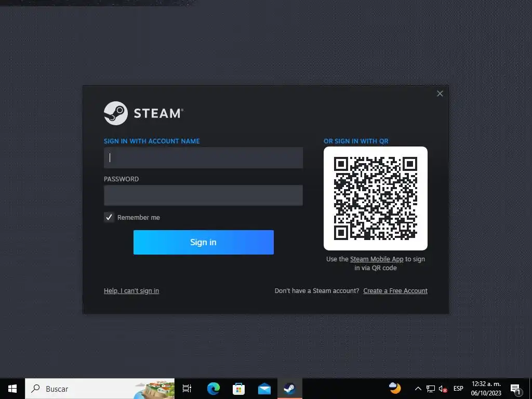532x399 pixels.
Task: Follow the Create a Free Account link
Action: tap(395, 291)
